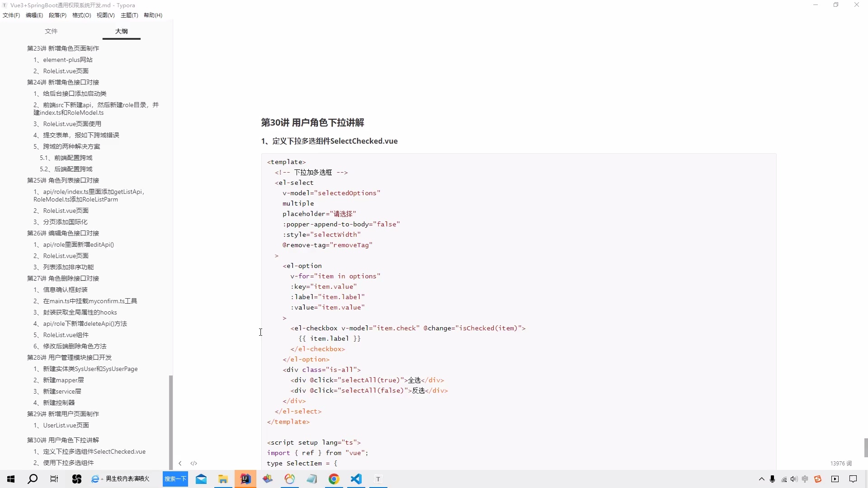The height and width of the screenshot is (488, 868).
Task: Open the 段落 (Paragraph) menu
Action: tap(57, 15)
